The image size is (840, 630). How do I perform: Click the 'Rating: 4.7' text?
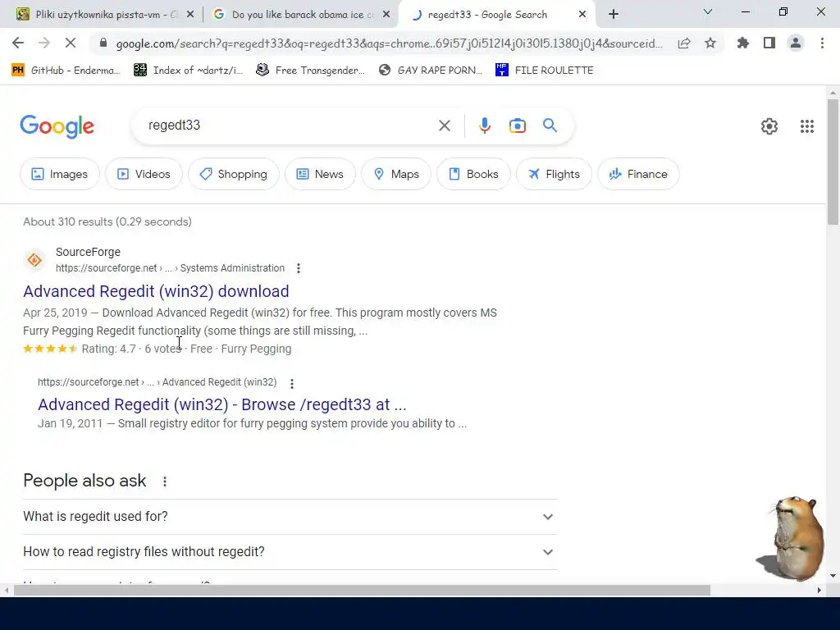(108, 349)
